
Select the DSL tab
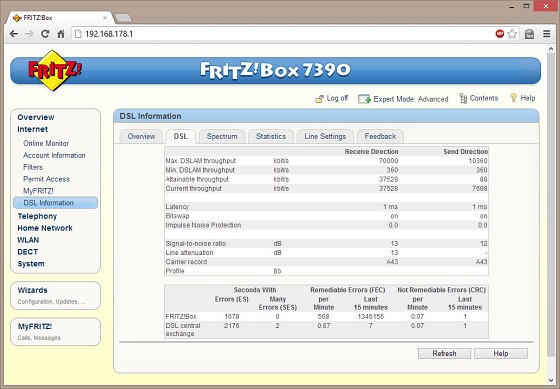(180, 136)
